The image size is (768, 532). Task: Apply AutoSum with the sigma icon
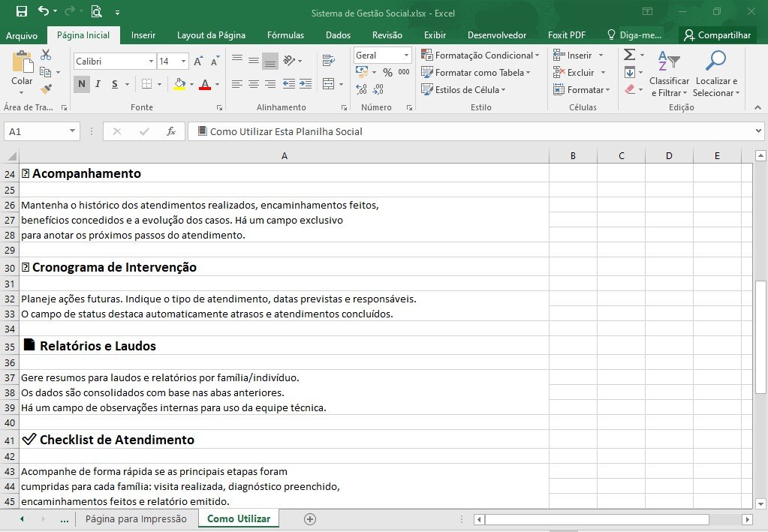click(x=630, y=54)
